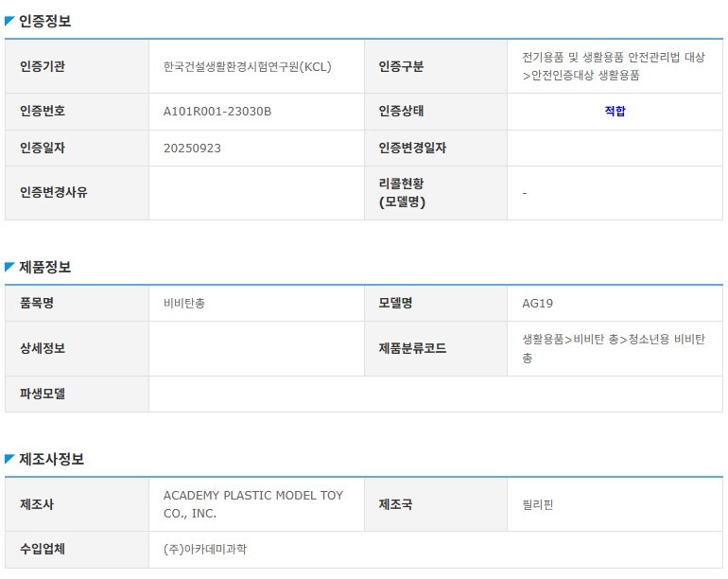The width and height of the screenshot is (728, 579).
Task: Click the manufacturing country 필리핀
Action: coord(538,504)
